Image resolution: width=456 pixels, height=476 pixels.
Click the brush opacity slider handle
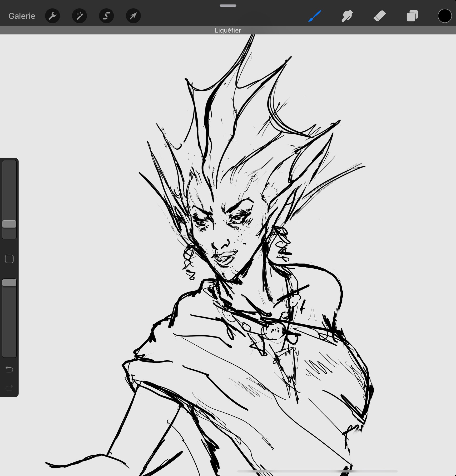[9, 283]
